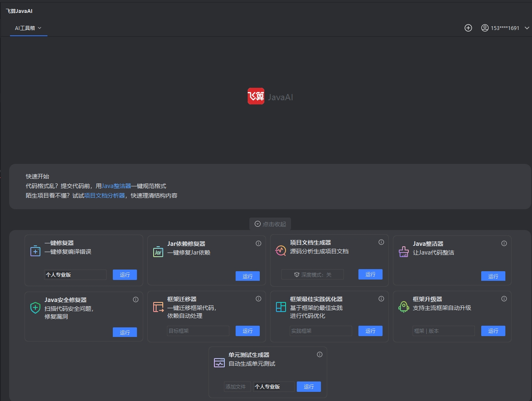Open the 个人专业版 dropdown in 一键修复器

75,275
